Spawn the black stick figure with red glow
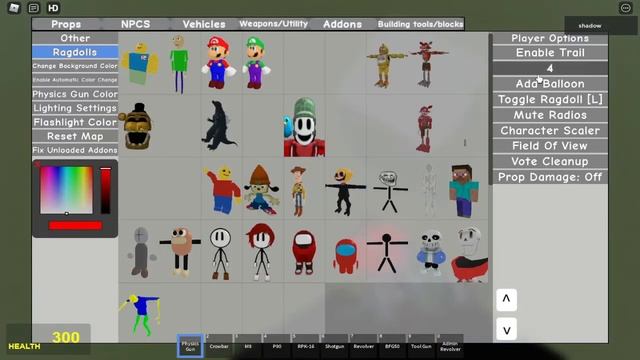This screenshot has width=640, height=360. [x=387, y=252]
